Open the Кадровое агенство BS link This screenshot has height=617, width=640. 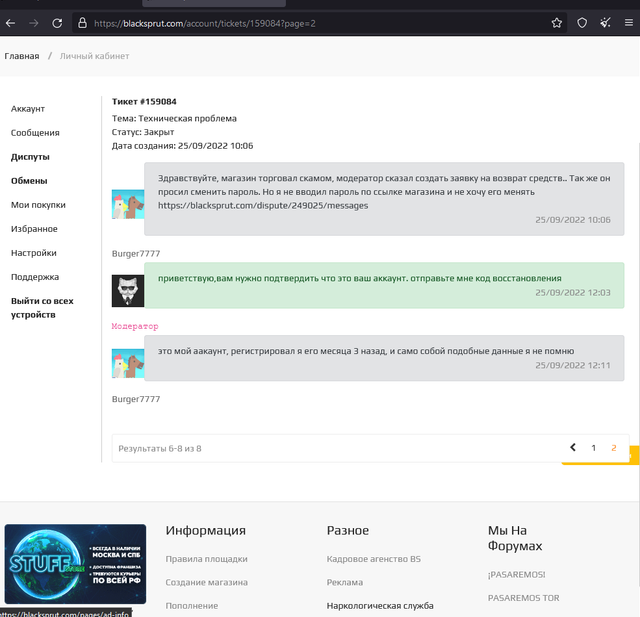click(x=373, y=559)
